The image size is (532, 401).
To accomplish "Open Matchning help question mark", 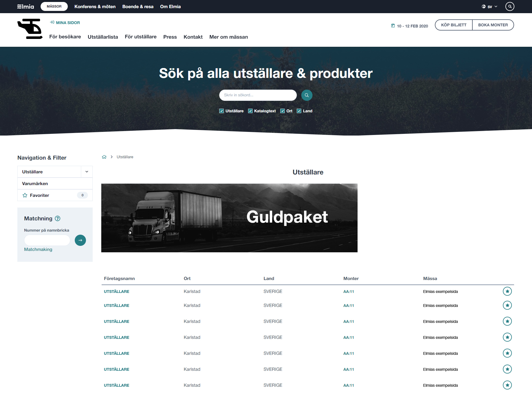I will (58, 218).
